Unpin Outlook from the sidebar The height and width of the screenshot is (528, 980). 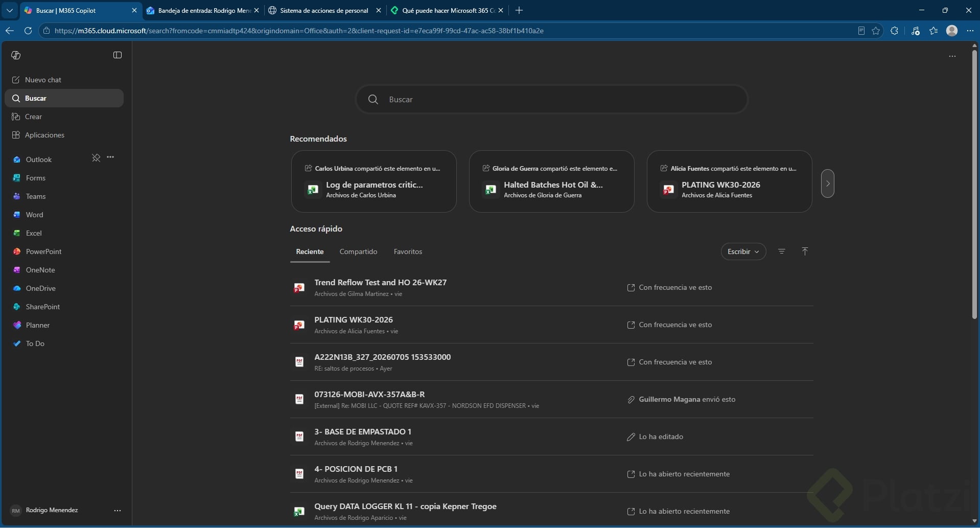click(x=96, y=157)
